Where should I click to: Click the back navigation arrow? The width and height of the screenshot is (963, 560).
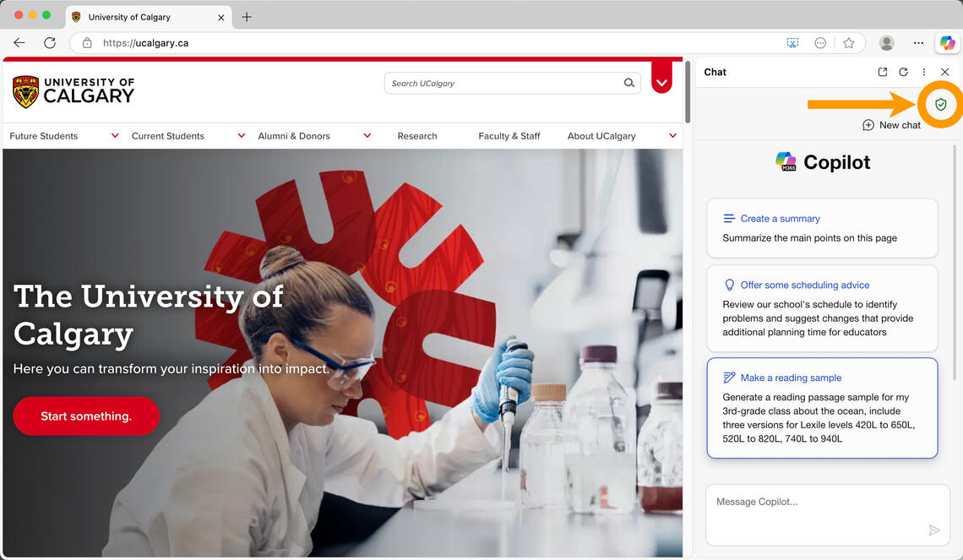pos(19,42)
